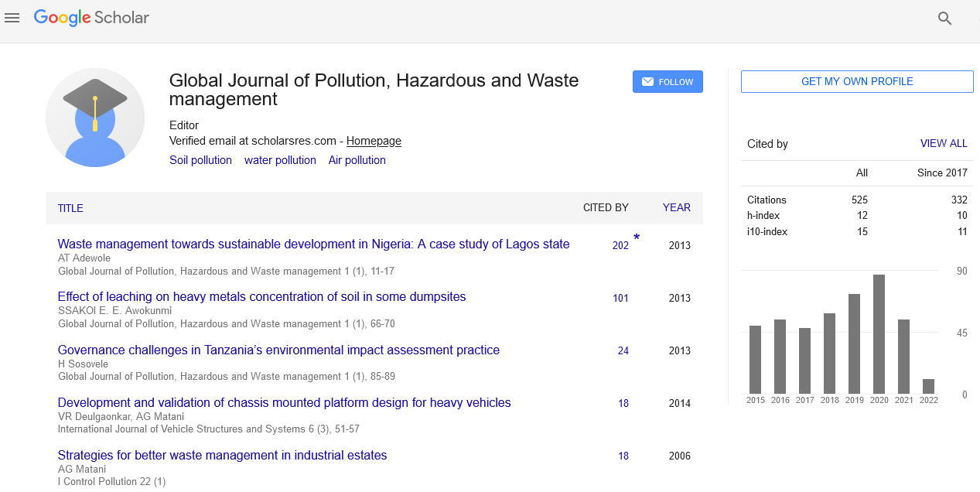Click the asterisk beside 202 citations
980x492 pixels.
637,237
